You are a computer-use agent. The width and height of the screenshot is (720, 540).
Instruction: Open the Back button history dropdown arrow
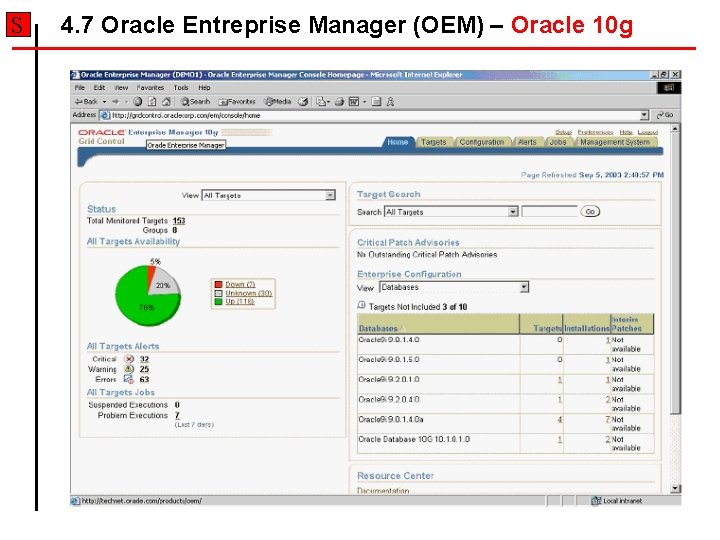105,101
